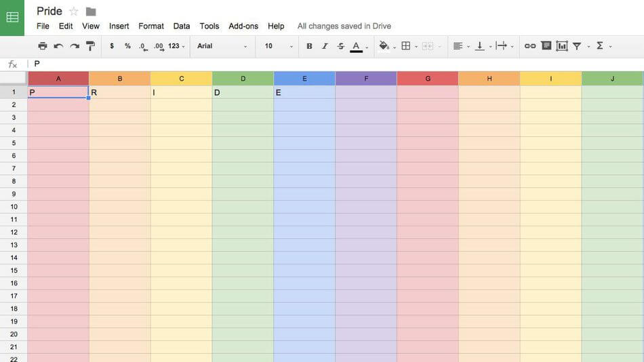Viewport: 644px width, 362px height.
Task: Open the View menu
Action: pyautogui.click(x=91, y=26)
